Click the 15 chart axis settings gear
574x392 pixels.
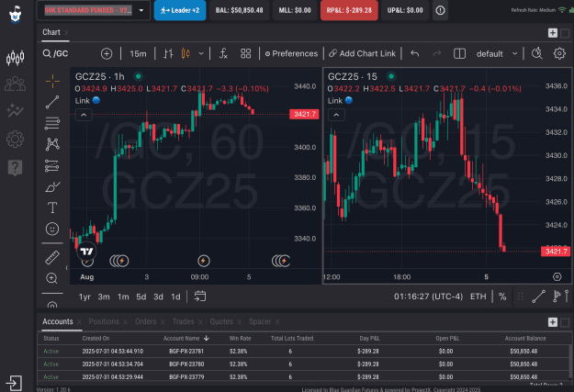(557, 276)
